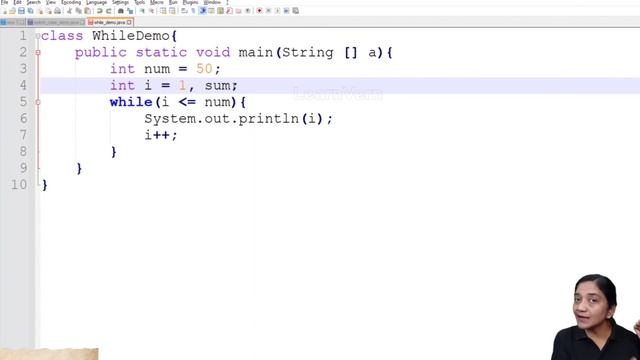The image size is (640, 360).
Task: Open Find with the binoculars icon
Action: click(x=120, y=11)
